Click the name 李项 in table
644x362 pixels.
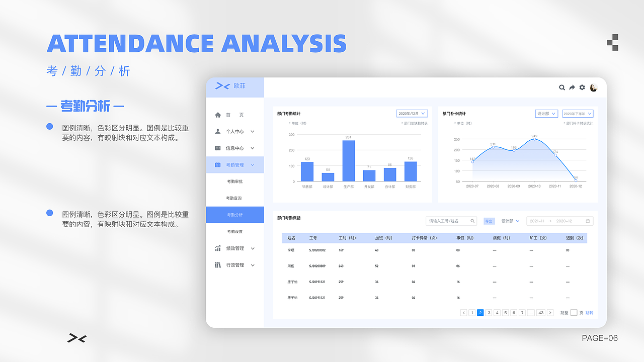tap(291, 250)
